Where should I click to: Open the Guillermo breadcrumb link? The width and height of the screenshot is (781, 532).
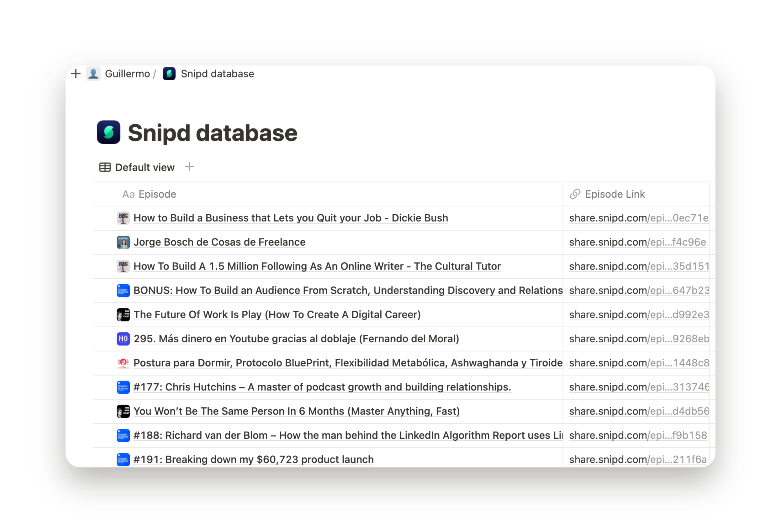127,74
